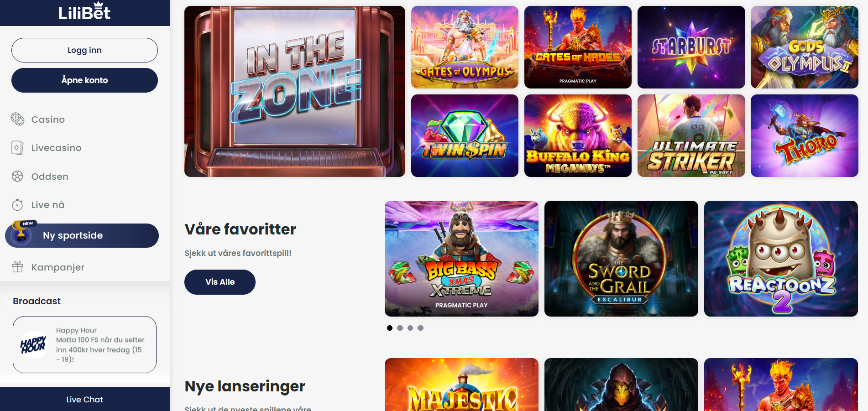
Task: Click the Logg inn button
Action: [x=84, y=50]
